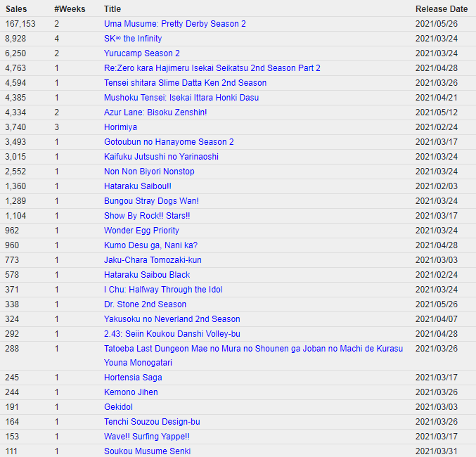Select the 578 sales cell
The image size is (476, 457).
point(12,275)
